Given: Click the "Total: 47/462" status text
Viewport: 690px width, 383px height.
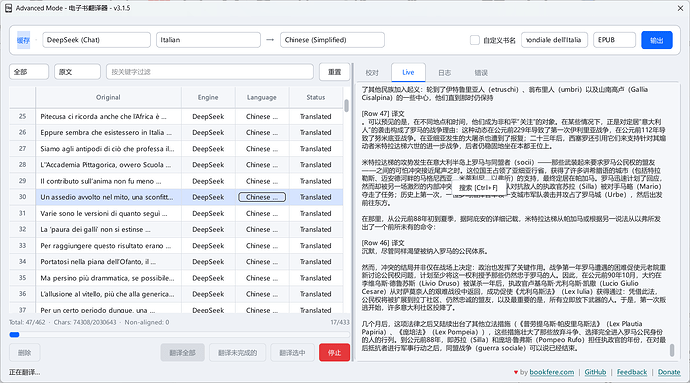Looking at the screenshot, I should (27, 322).
